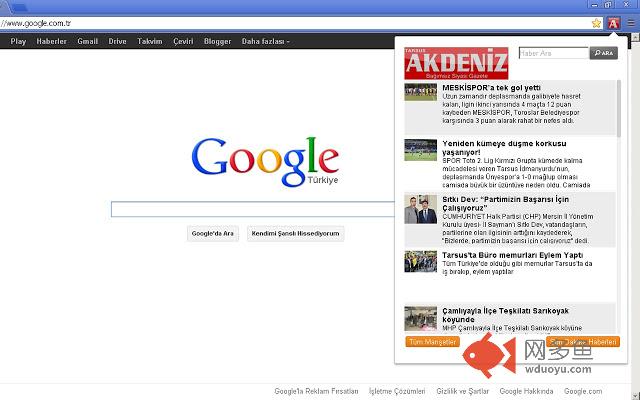Click the ARA search button

(x=604, y=53)
